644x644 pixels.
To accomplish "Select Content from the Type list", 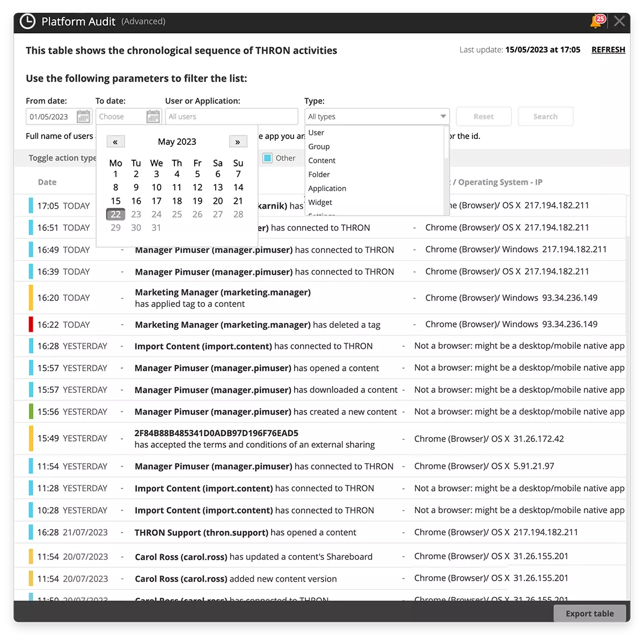I will pos(322,160).
